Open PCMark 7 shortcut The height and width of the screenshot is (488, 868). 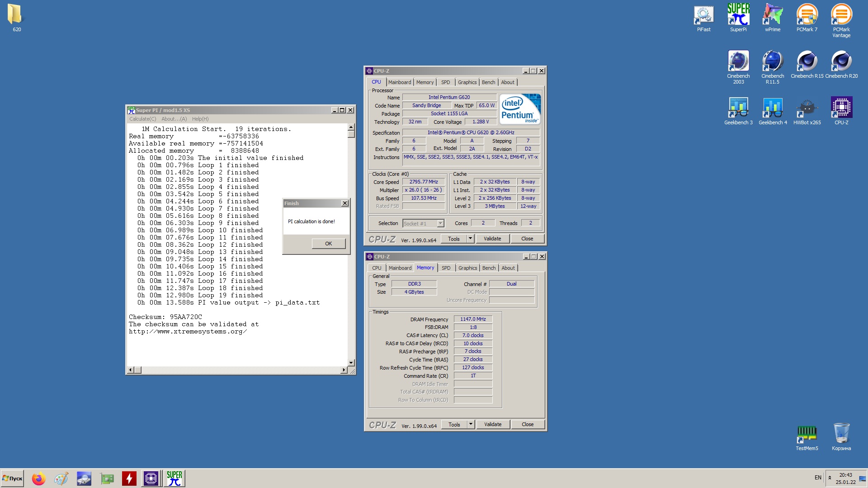tap(807, 17)
